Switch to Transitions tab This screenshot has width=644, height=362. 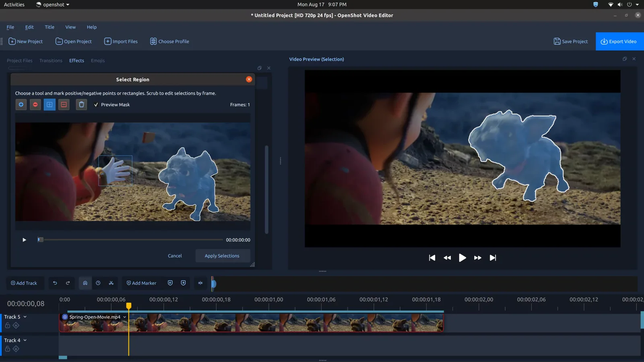(51, 61)
